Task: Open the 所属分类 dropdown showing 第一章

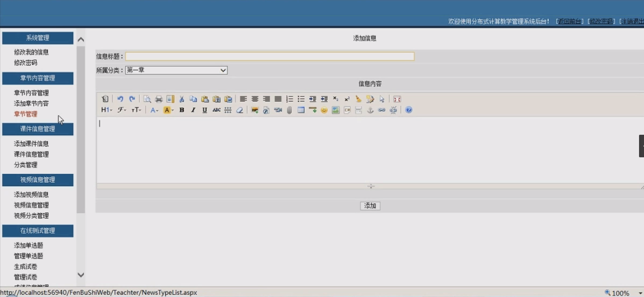Action: coord(176,70)
